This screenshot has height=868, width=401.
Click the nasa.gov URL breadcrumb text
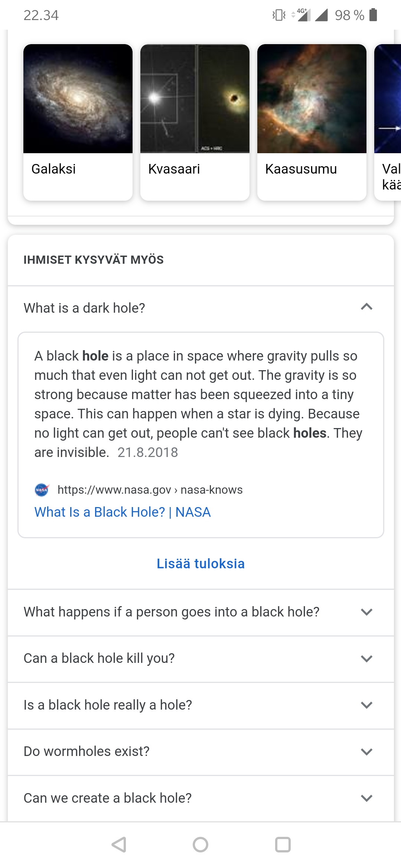150,490
